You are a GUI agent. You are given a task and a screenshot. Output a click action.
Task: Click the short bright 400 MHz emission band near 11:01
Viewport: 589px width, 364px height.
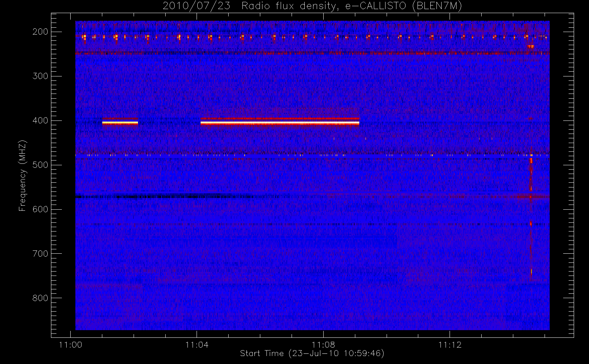[x=120, y=123]
